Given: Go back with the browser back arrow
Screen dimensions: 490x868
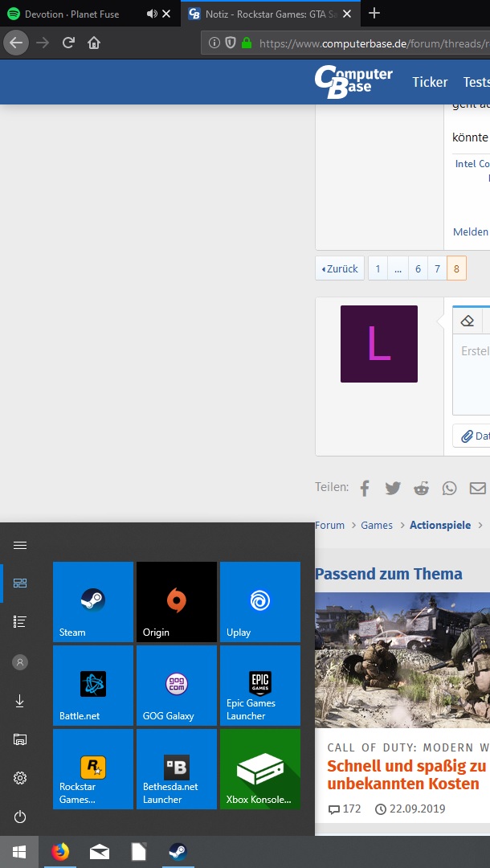Looking at the screenshot, I should (16, 43).
